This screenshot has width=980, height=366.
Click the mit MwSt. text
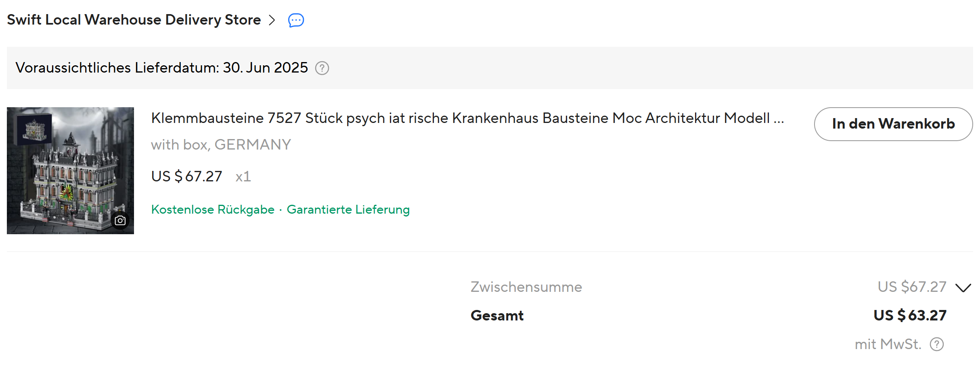point(888,344)
